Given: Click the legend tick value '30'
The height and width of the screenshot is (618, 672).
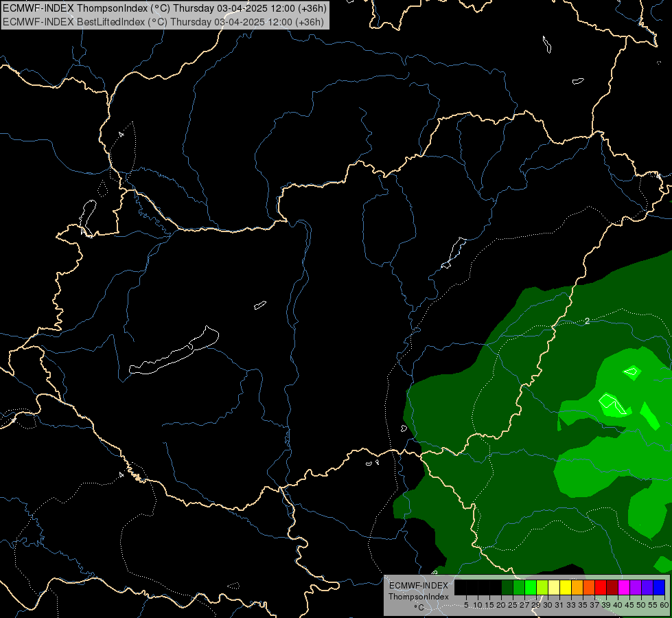Looking at the screenshot, I should pyautogui.click(x=548, y=605).
